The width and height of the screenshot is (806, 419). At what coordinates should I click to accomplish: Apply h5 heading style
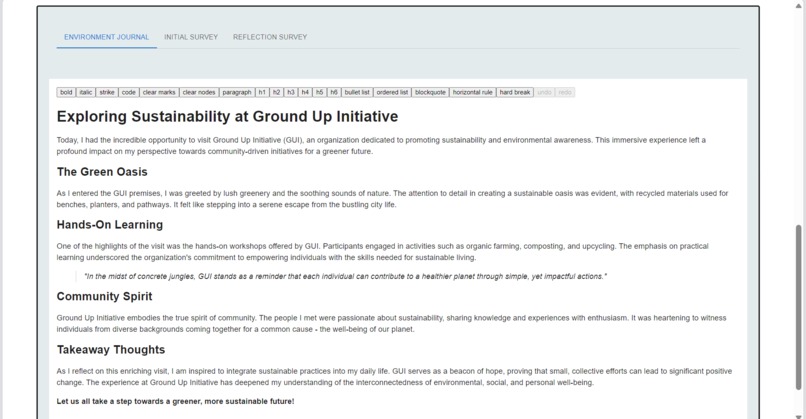(x=320, y=93)
